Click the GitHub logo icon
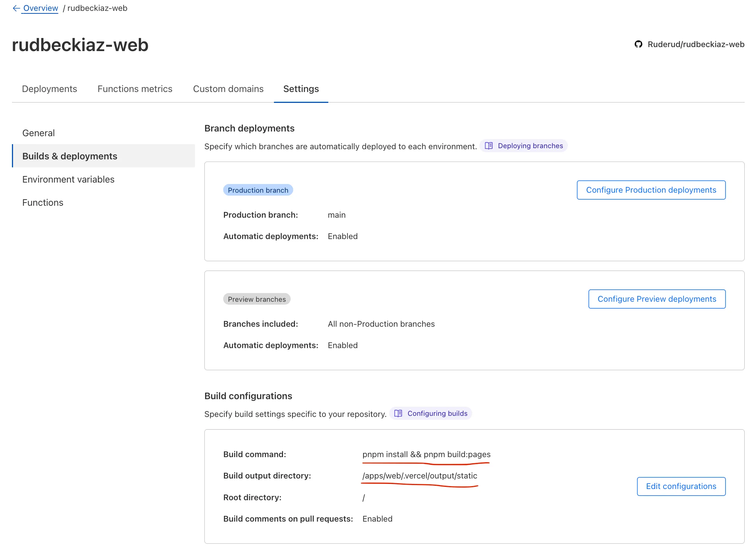 (638, 44)
